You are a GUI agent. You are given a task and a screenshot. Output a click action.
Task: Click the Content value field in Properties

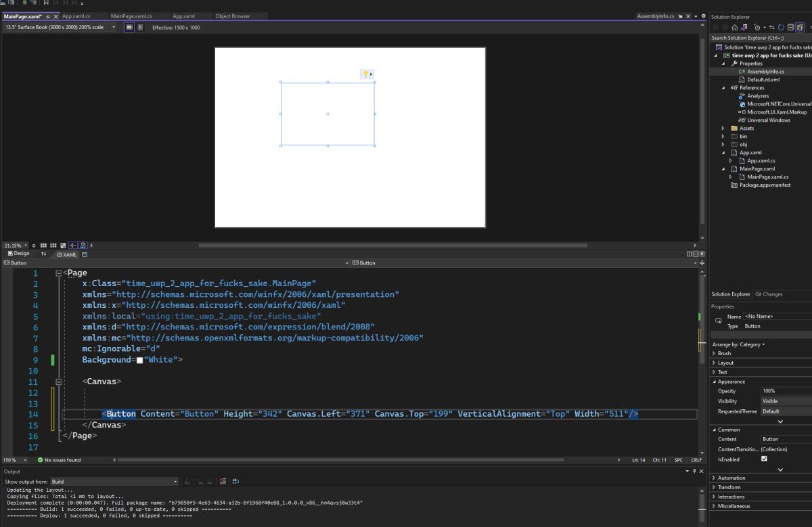click(x=786, y=439)
